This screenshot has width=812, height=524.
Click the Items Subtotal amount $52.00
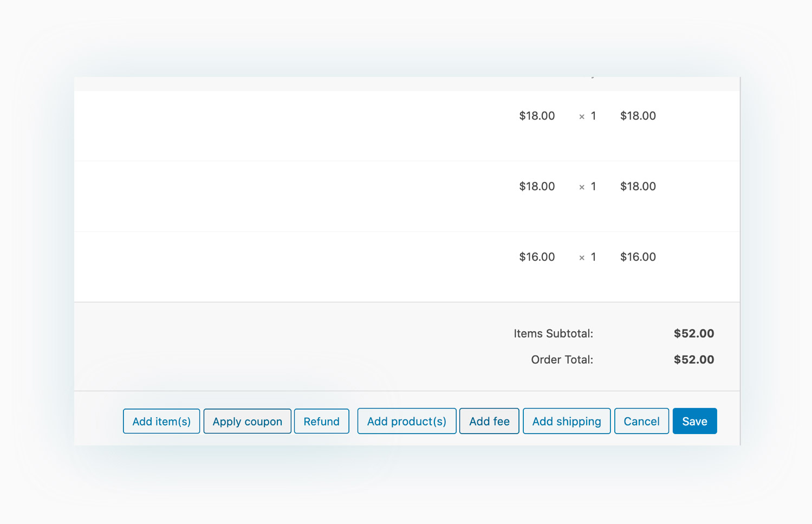[x=693, y=334]
